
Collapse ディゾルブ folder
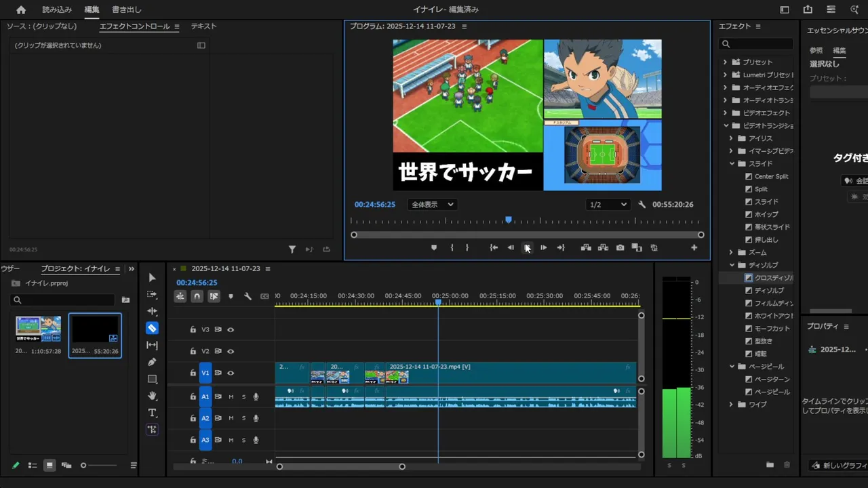[732, 266]
